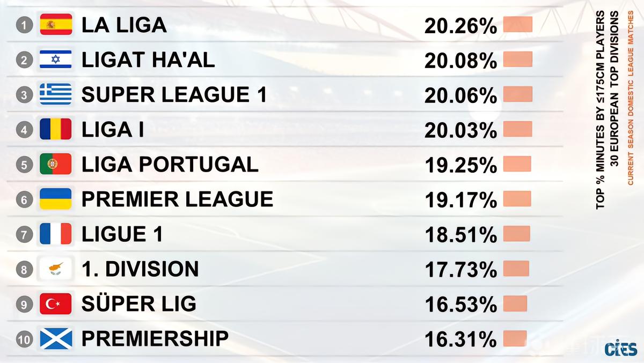Click the Cyprus flag beside 1. Division
Image resolution: width=644 pixels, height=363 pixels.
pyautogui.click(x=56, y=269)
